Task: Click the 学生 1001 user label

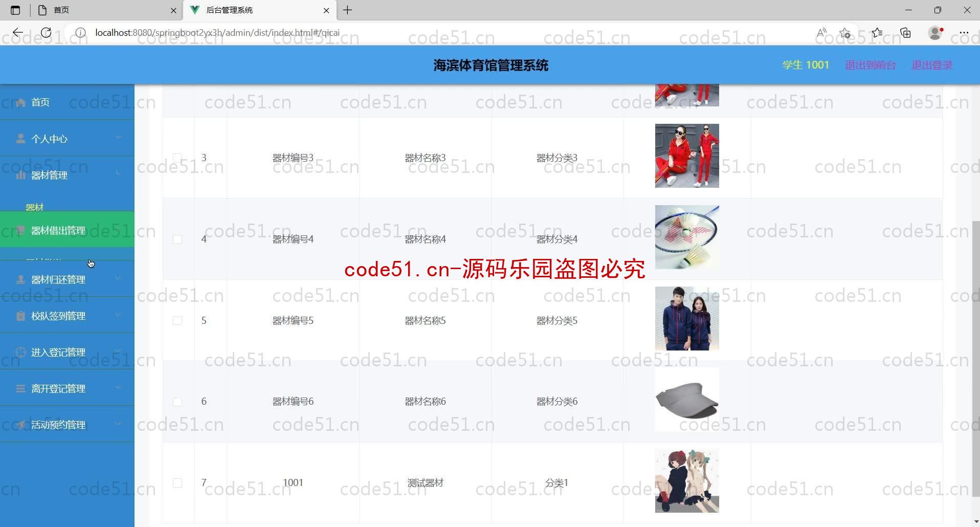Action: tap(806, 65)
